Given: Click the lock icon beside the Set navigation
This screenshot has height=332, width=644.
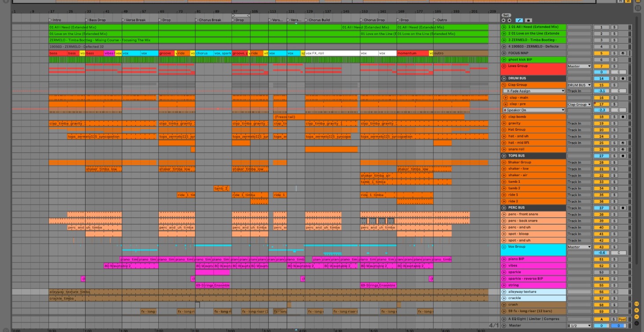Looking at the screenshot, I should point(528,20).
